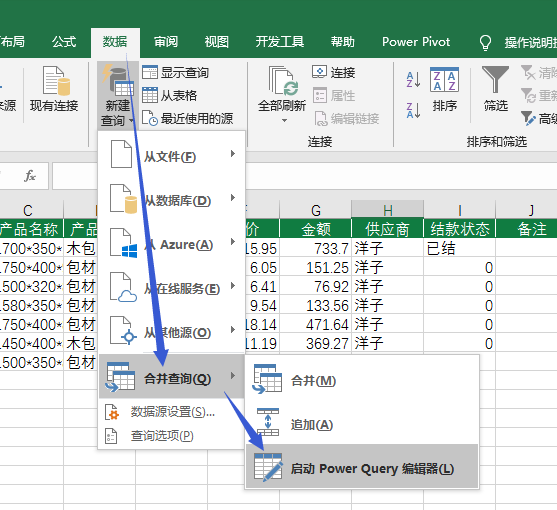
Task: Open the 新建查询 (New Query) button
Action: click(x=118, y=95)
